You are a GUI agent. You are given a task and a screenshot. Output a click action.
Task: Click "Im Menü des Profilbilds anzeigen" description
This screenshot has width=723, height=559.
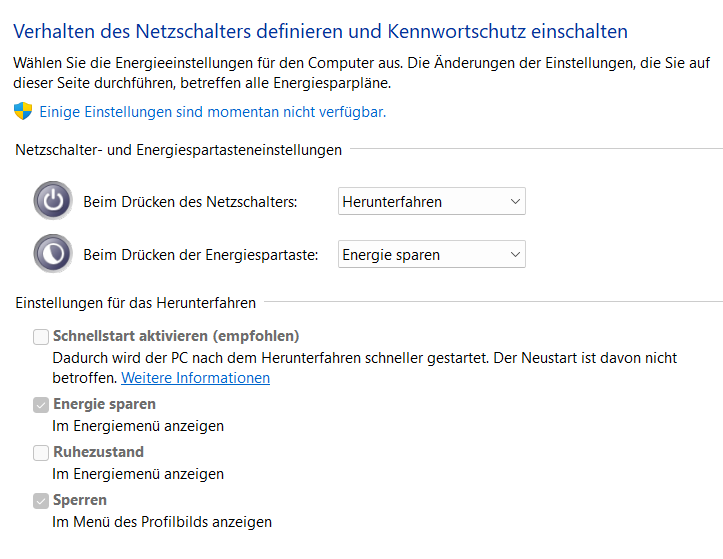click(162, 522)
